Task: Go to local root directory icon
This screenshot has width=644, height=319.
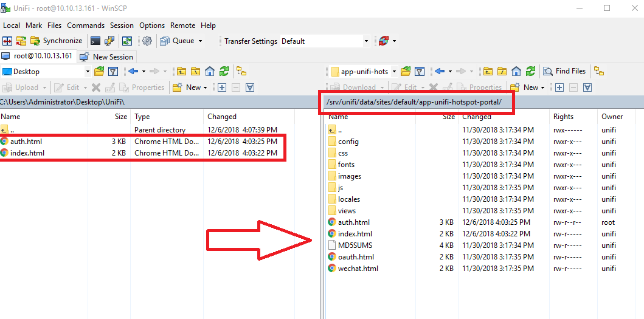Action: point(196,72)
